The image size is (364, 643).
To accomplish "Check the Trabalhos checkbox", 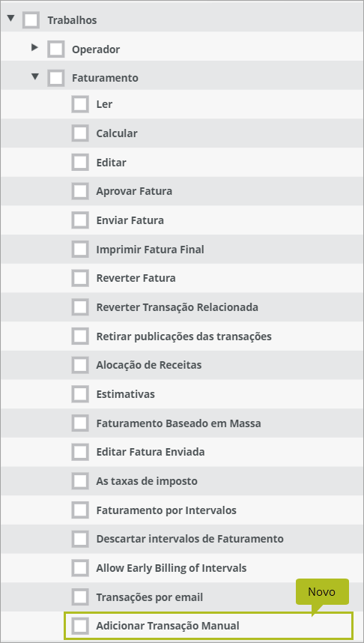I will 31,20.
